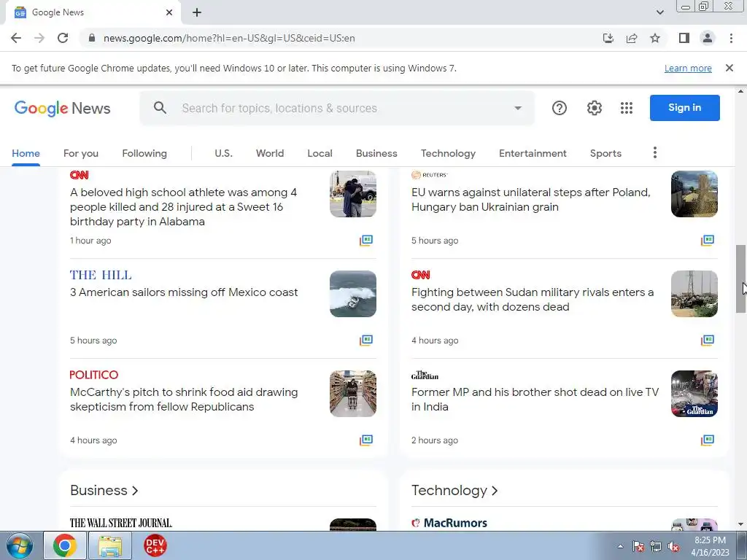
Task: Open Chrome side panel
Action: [684, 38]
